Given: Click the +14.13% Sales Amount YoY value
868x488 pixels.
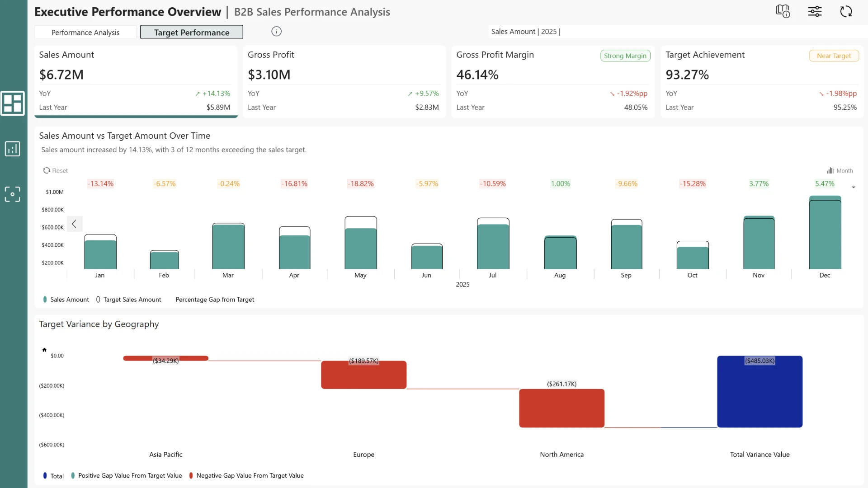Looking at the screenshot, I should click(217, 94).
